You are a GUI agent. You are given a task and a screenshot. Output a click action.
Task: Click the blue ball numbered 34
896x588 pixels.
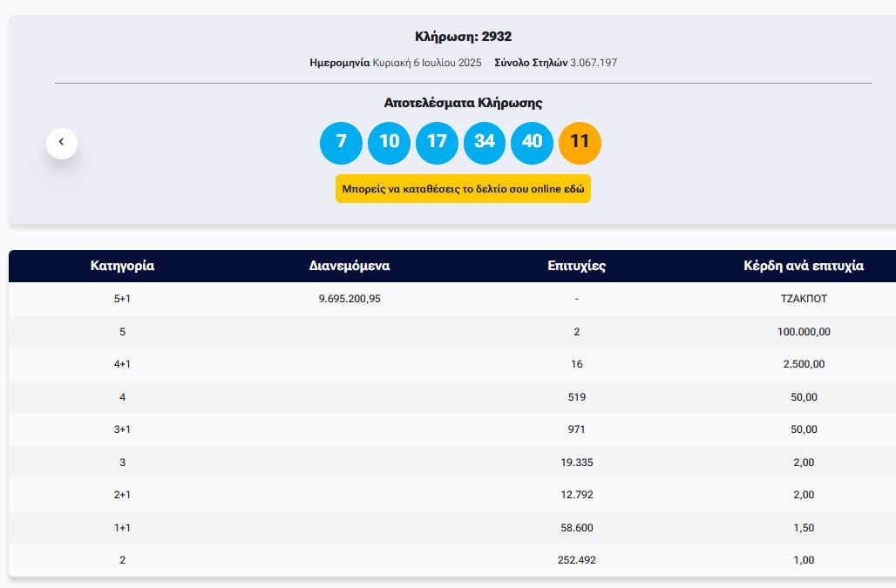(485, 143)
